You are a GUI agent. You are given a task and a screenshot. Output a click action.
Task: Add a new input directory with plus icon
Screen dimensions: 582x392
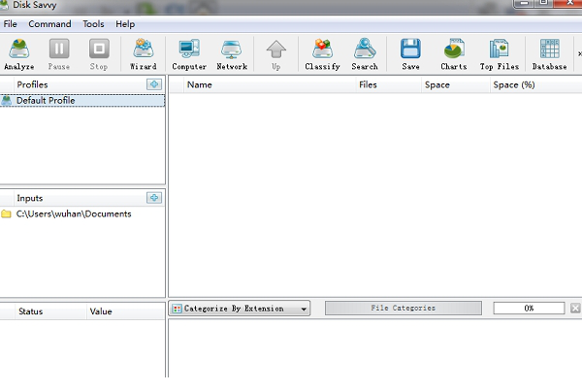(154, 198)
